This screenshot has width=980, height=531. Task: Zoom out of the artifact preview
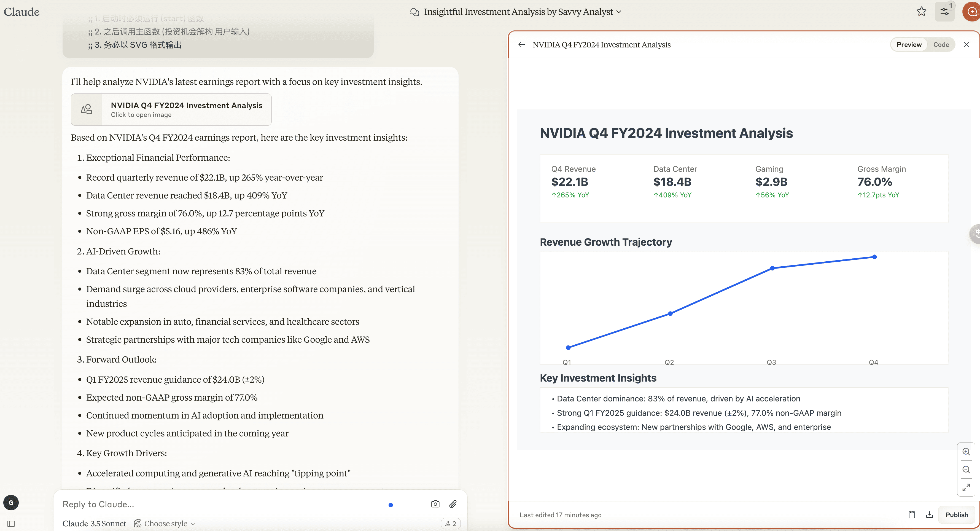[966, 470]
